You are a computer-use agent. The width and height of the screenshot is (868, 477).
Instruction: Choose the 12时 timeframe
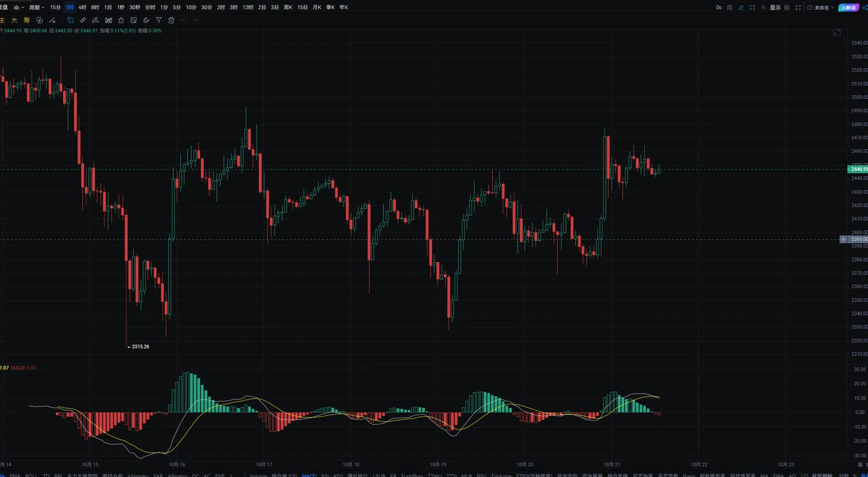tap(248, 7)
